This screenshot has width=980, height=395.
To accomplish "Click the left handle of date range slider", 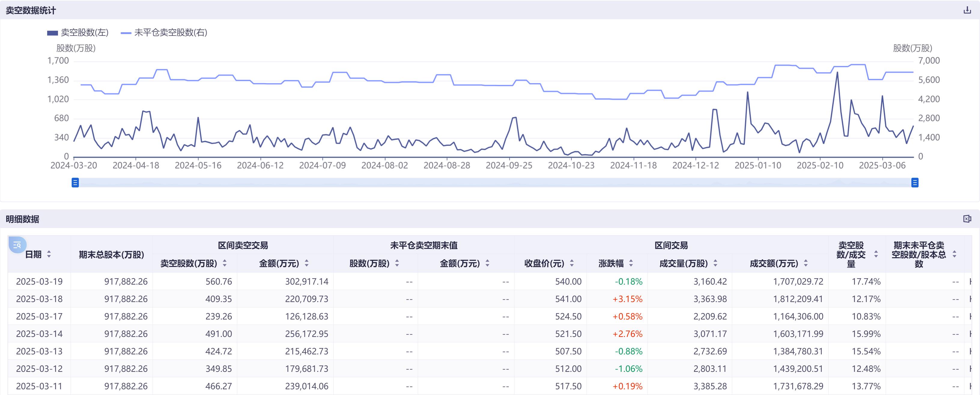I will 75,182.
